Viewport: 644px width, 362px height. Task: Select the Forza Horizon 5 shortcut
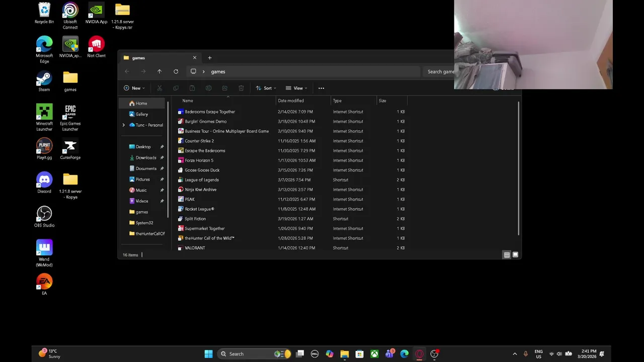pos(199,160)
